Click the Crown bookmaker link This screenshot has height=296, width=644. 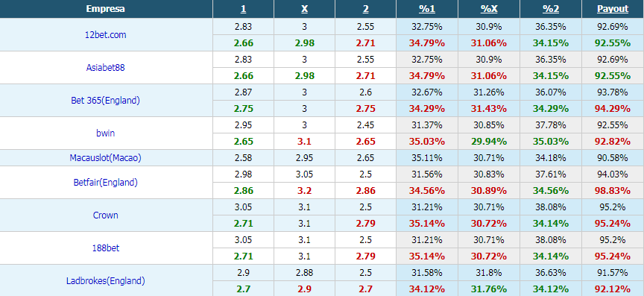pos(106,215)
